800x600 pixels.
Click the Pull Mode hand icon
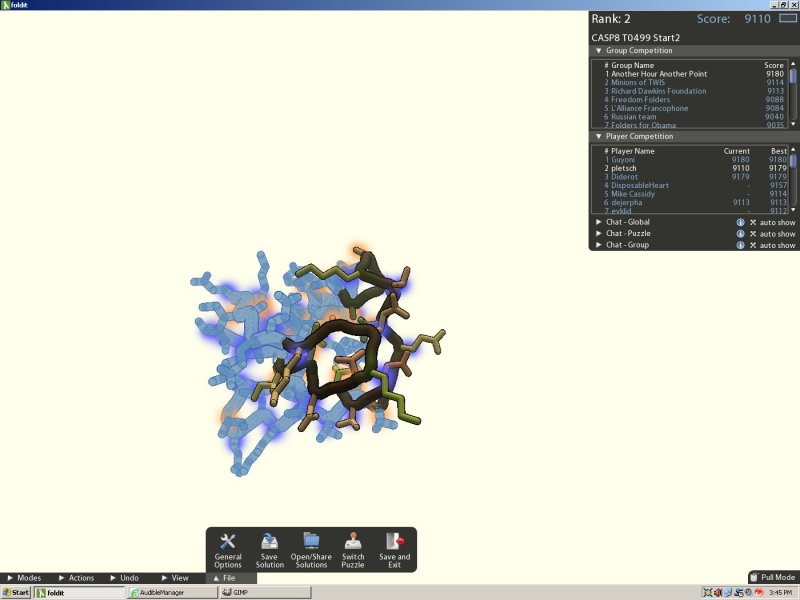click(754, 578)
